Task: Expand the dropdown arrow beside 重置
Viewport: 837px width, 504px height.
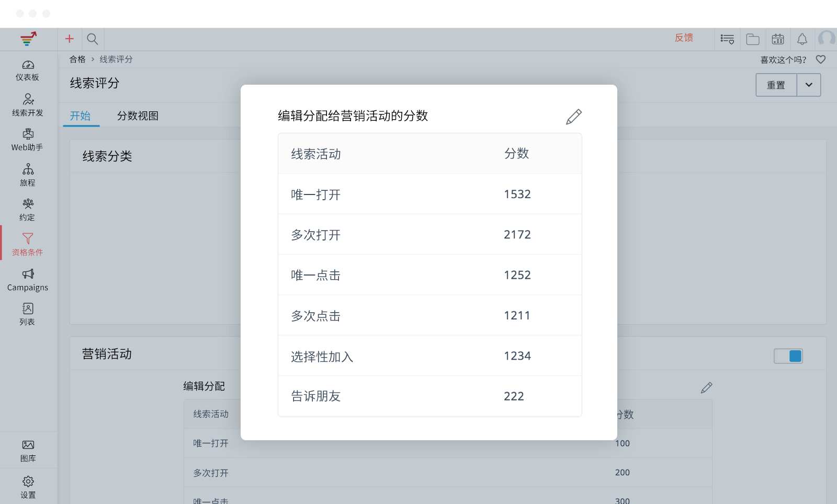Action: click(809, 85)
